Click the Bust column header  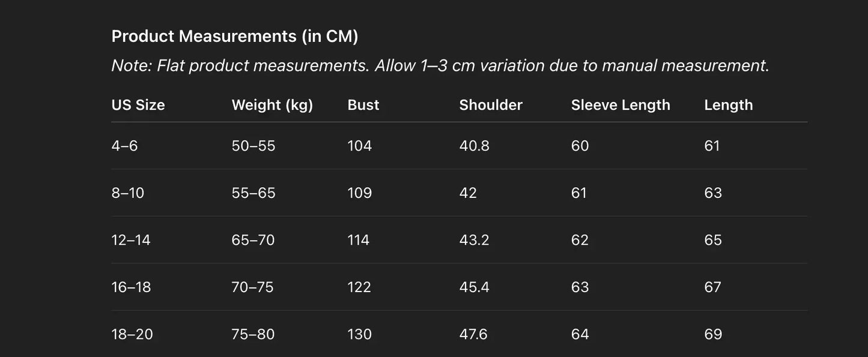(x=363, y=105)
